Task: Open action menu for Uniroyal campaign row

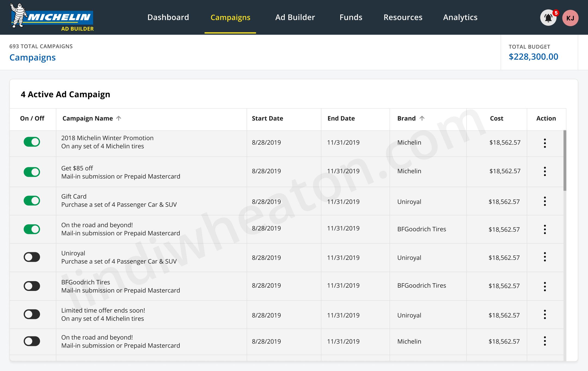Action: coord(545,257)
